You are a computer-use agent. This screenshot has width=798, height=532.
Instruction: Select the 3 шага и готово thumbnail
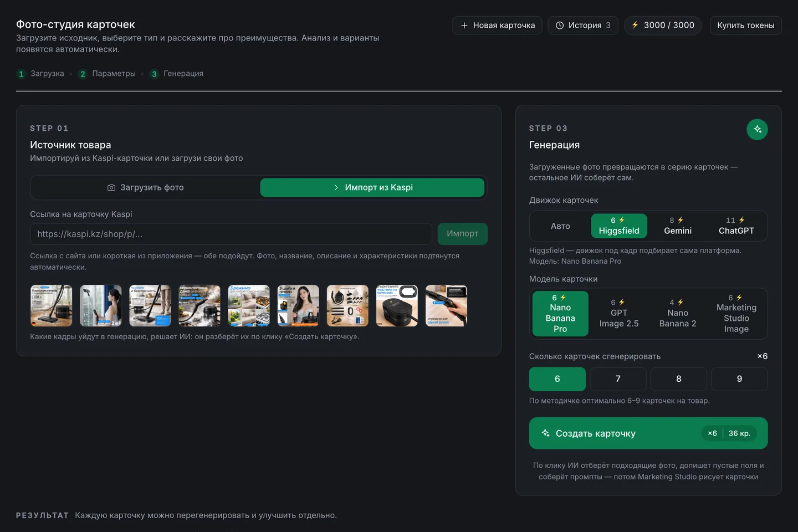coord(298,306)
